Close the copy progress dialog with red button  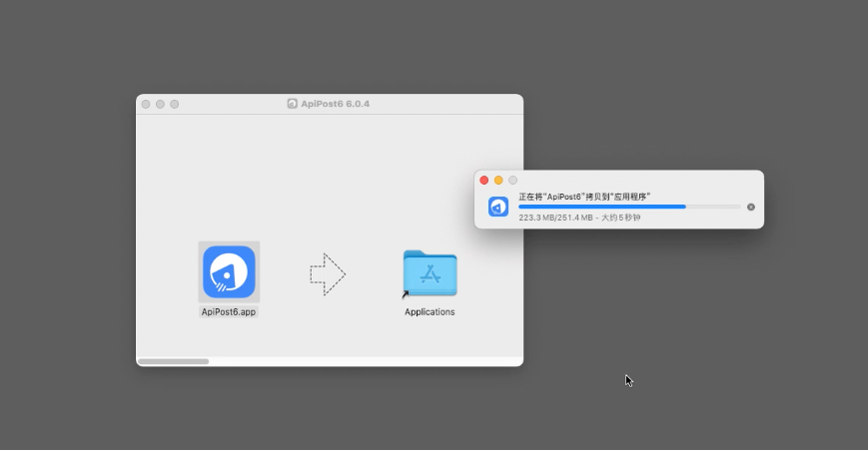coord(483,181)
